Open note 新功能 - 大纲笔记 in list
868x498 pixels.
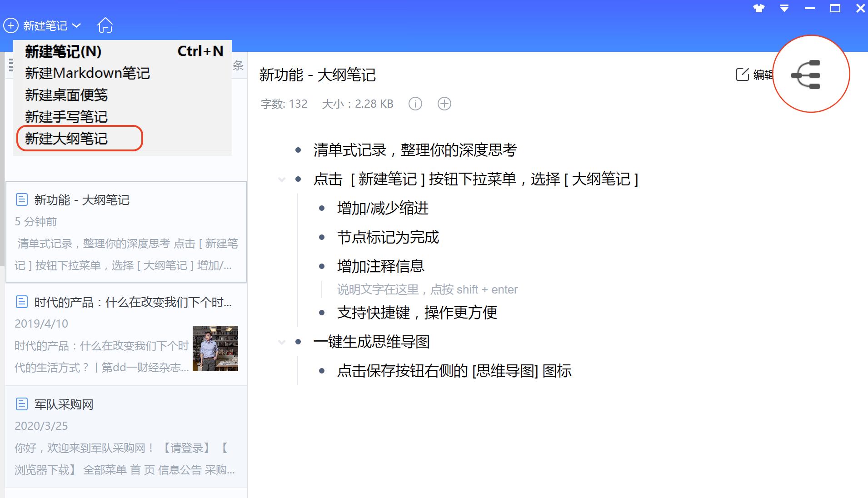coord(126,232)
